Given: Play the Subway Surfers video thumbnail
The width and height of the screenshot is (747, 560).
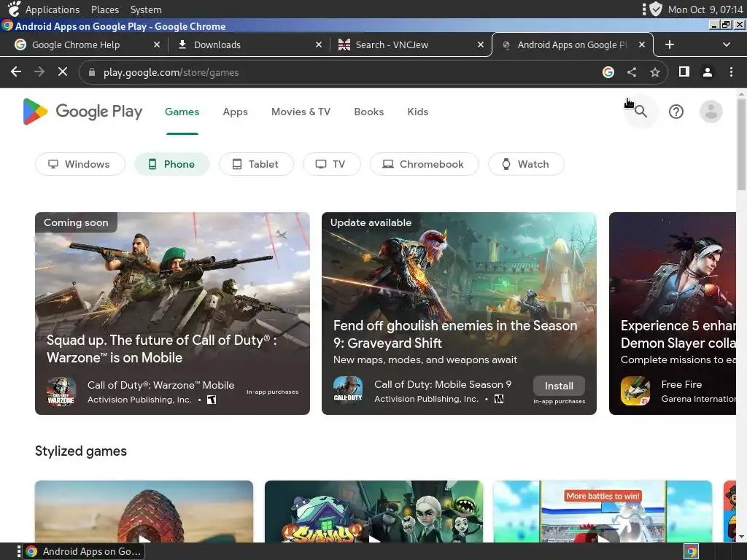Looking at the screenshot, I should click(374, 511).
